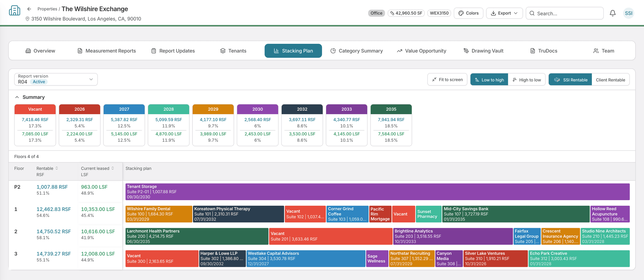
Task: Click the WEX3150 code tag
Action: coord(439,13)
